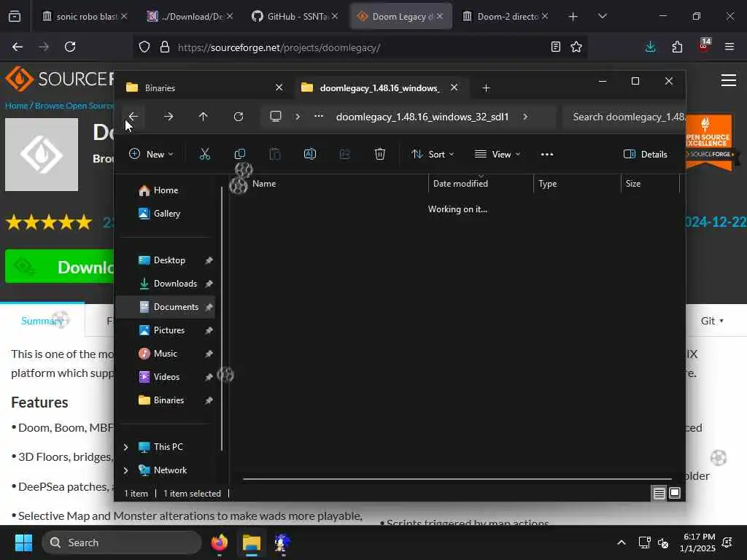Go forward in File Explorer
Screen dimensions: 747x560
click(x=169, y=117)
